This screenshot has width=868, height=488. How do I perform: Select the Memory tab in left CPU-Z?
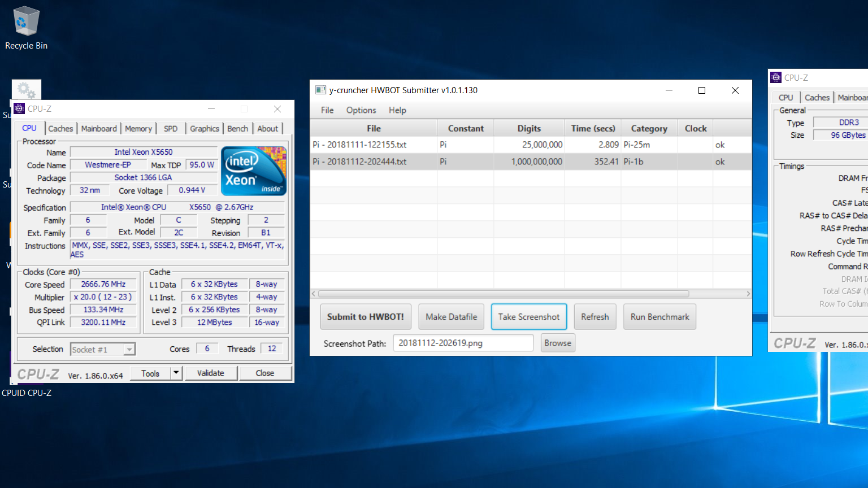pyautogui.click(x=138, y=129)
